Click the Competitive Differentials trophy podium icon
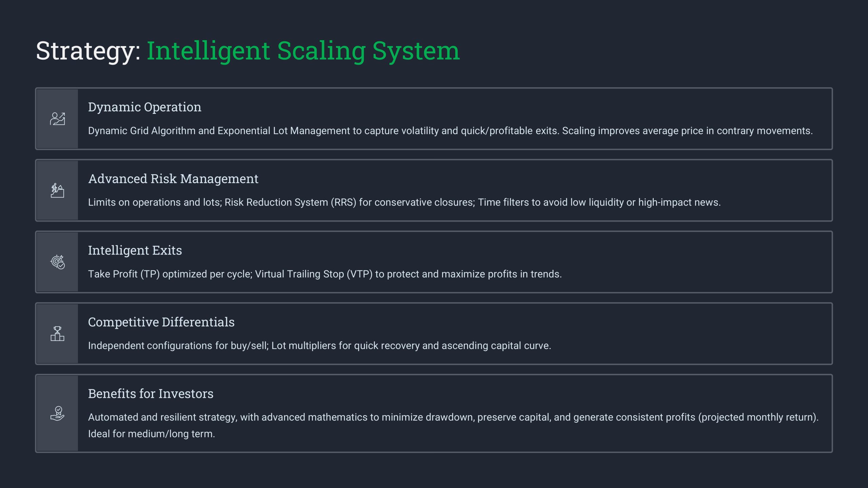This screenshot has width=868, height=488. (57, 334)
